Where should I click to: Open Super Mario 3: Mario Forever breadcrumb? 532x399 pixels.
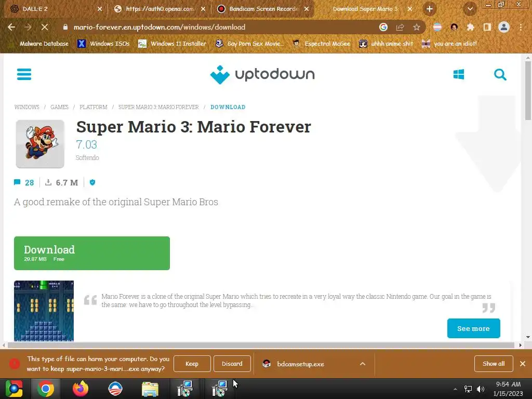(158, 107)
